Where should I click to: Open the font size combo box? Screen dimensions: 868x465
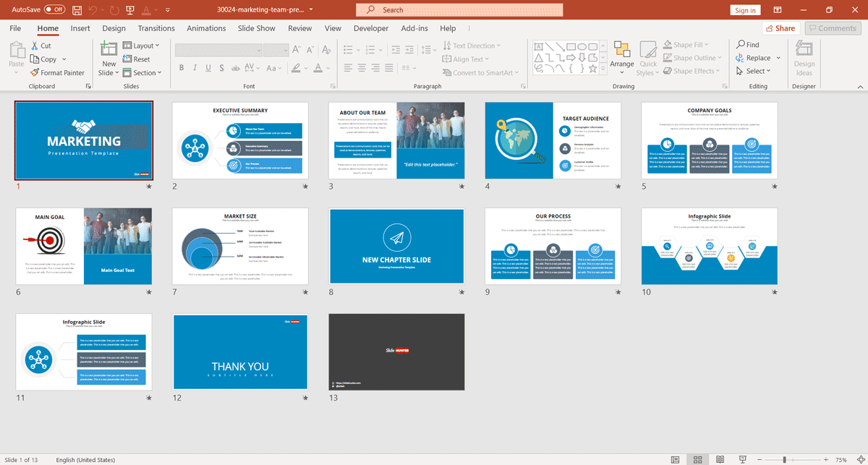click(276, 50)
